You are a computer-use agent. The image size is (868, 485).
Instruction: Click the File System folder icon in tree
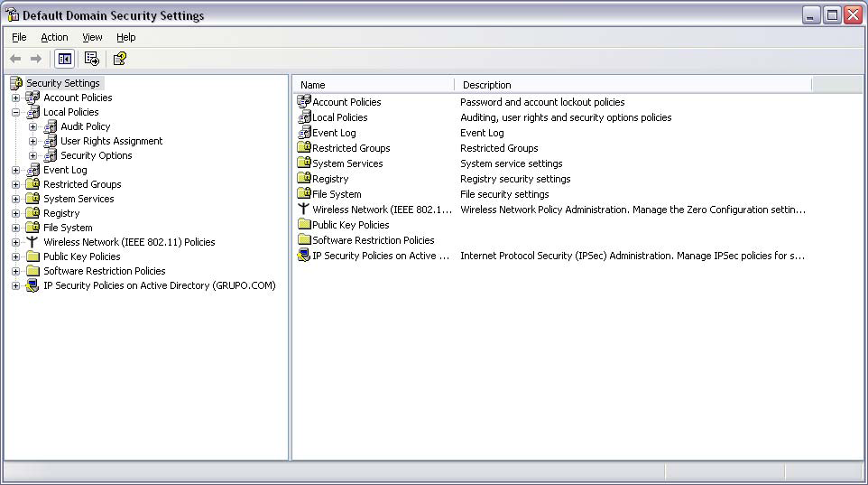click(x=33, y=228)
